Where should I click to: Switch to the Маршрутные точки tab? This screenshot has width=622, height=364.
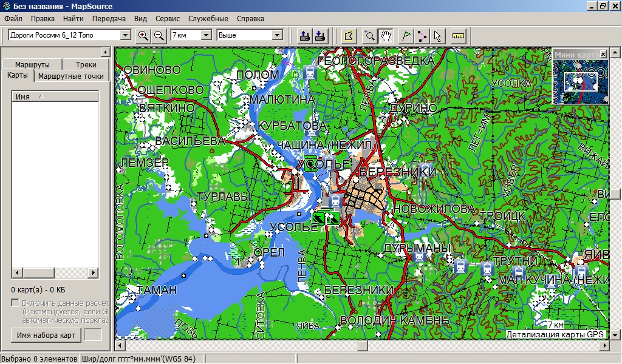coord(72,76)
